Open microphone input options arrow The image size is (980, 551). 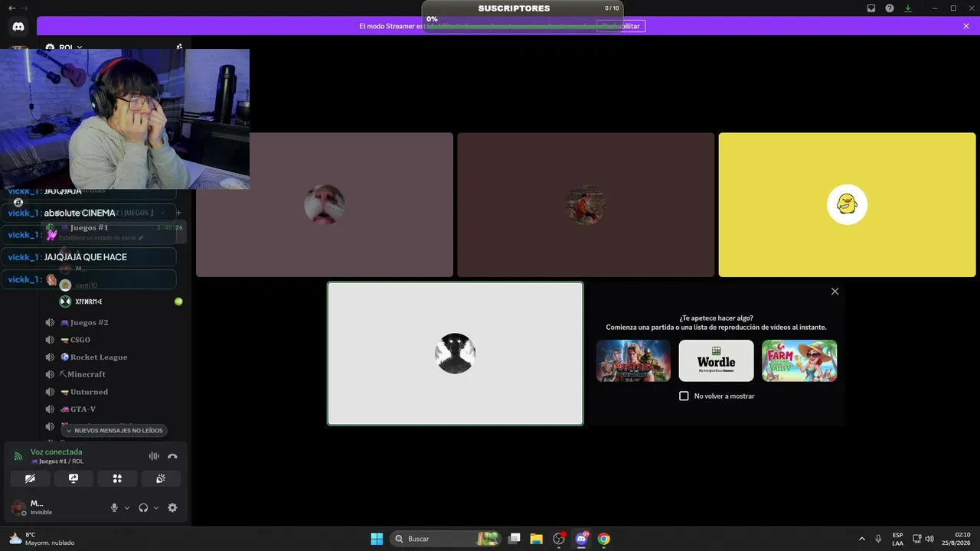[127, 507]
